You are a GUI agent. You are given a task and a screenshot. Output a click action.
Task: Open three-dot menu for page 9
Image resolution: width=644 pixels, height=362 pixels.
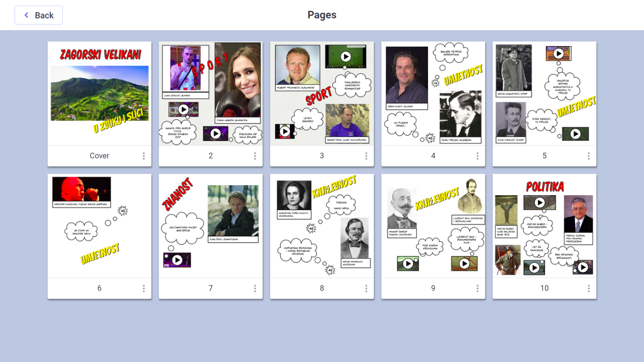click(x=478, y=288)
